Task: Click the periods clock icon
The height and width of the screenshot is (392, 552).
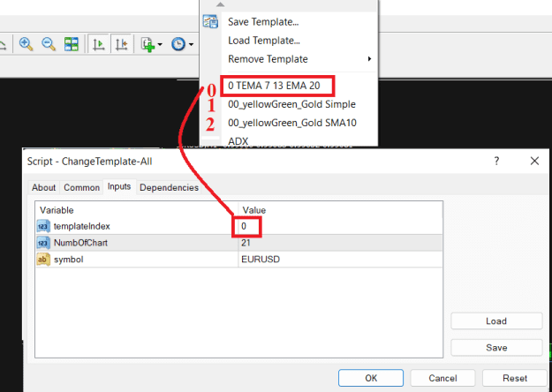Action: 178,44
